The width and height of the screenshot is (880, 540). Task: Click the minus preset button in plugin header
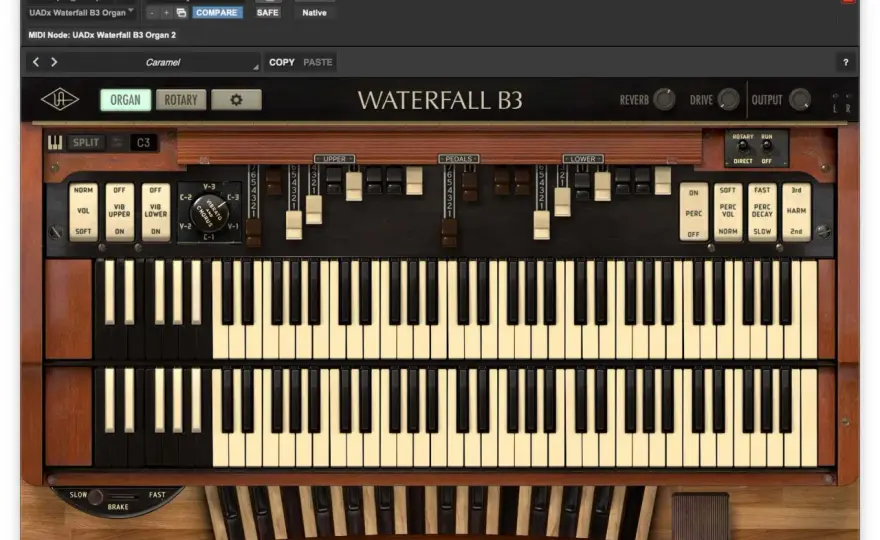pos(152,12)
